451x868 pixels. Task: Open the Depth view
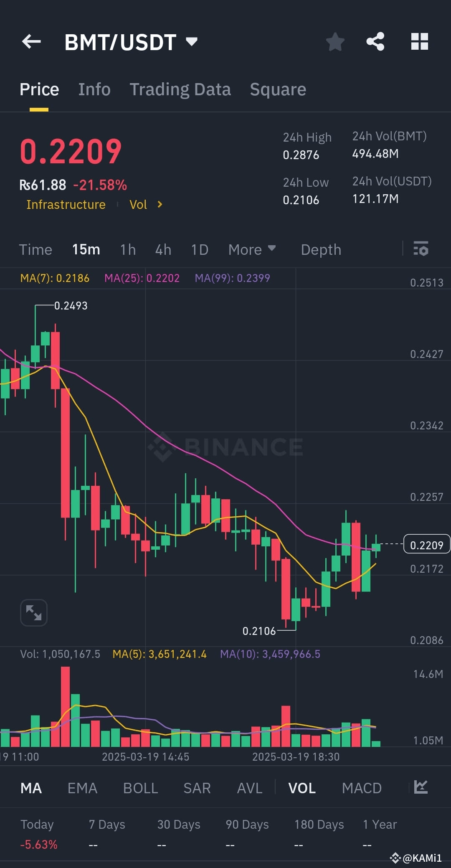click(320, 249)
